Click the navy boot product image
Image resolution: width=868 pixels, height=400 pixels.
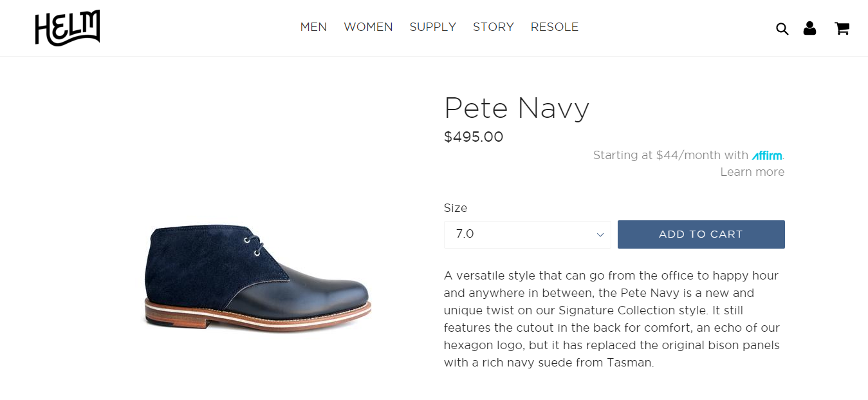coord(257,277)
